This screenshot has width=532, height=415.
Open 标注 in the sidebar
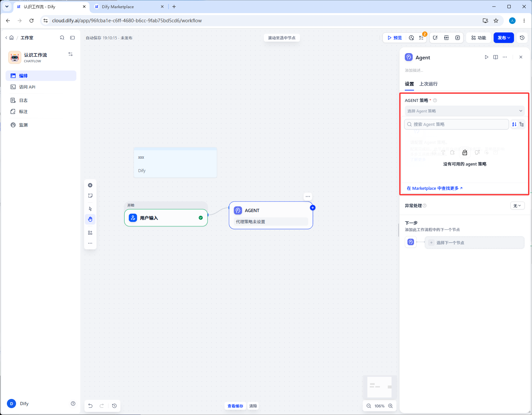tap(41, 111)
